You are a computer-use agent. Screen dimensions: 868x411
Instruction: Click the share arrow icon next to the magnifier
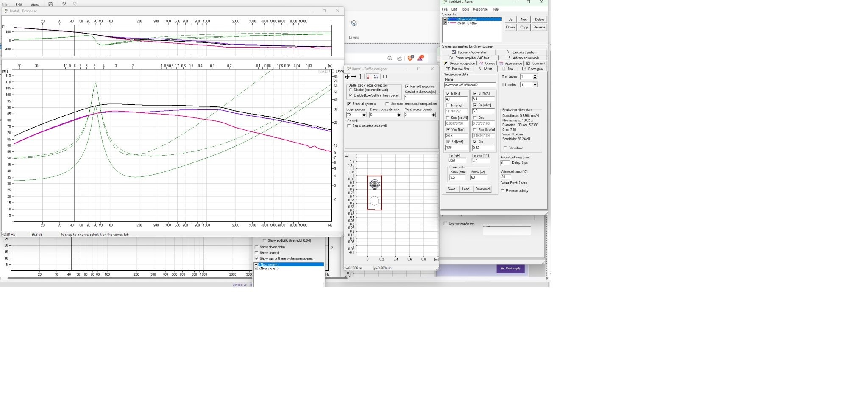tap(400, 58)
